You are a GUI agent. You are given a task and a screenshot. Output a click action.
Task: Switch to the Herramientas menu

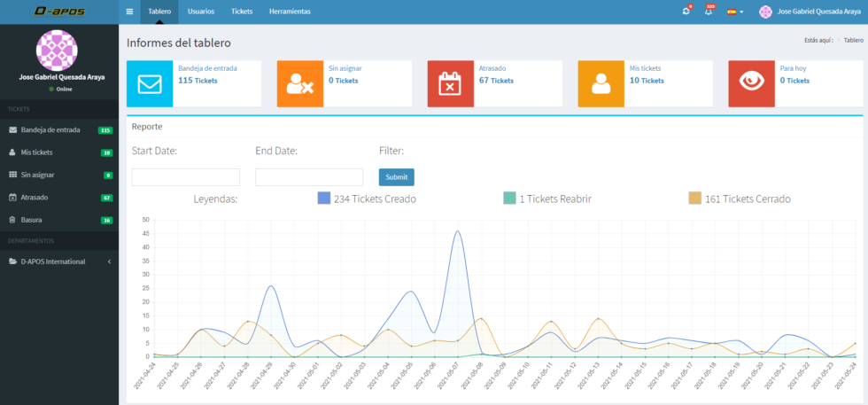tap(290, 12)
